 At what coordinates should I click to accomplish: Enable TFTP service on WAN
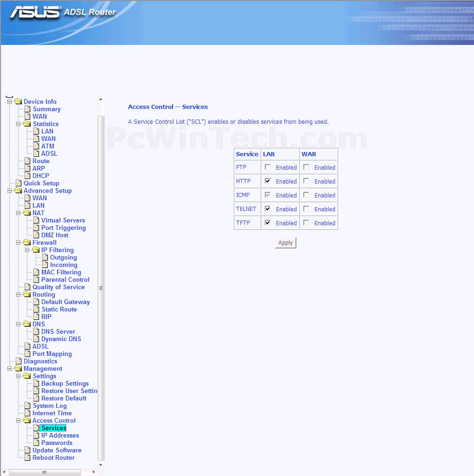(306, 222)
